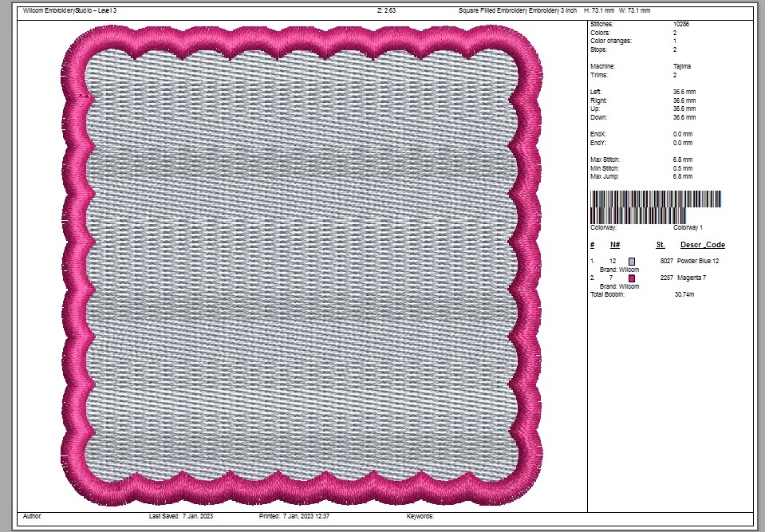Click the Stitches value '10286'
The height and width of the screenshot is (532, 765).
(681, 24)
